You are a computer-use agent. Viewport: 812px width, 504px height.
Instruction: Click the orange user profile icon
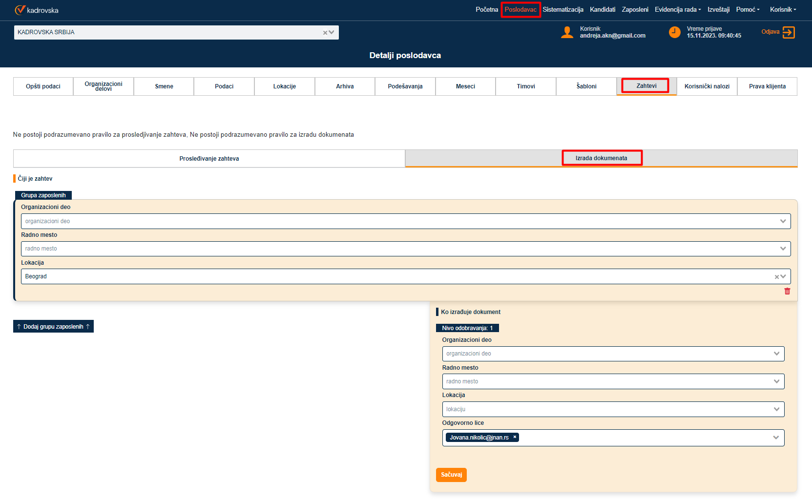pyautogui.click(x=567, y=33)
